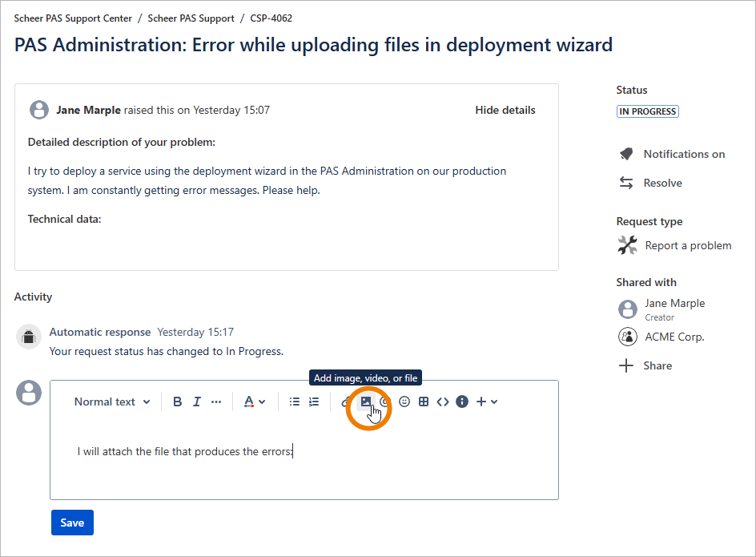Viewport: 756px width, 557px height.
Task: Click reporter avatar next to Jane Marple raised
Action: point(39,110)
